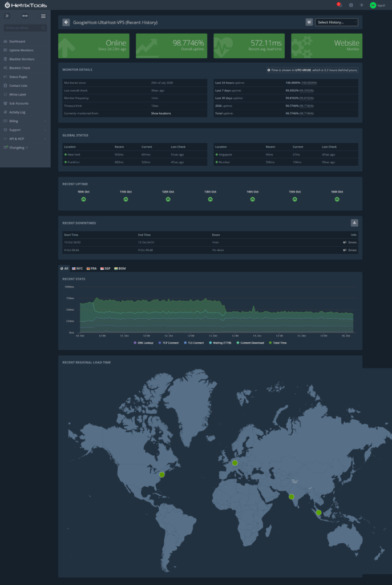Image resolution: width=392 pixels, height=585 pixels.
Task: Open Status Pages in the sidebar
Action: pos(25,77)
